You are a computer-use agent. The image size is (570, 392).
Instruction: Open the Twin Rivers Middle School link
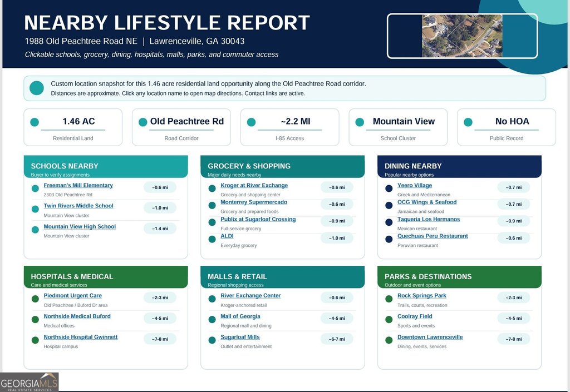[78, 206]
